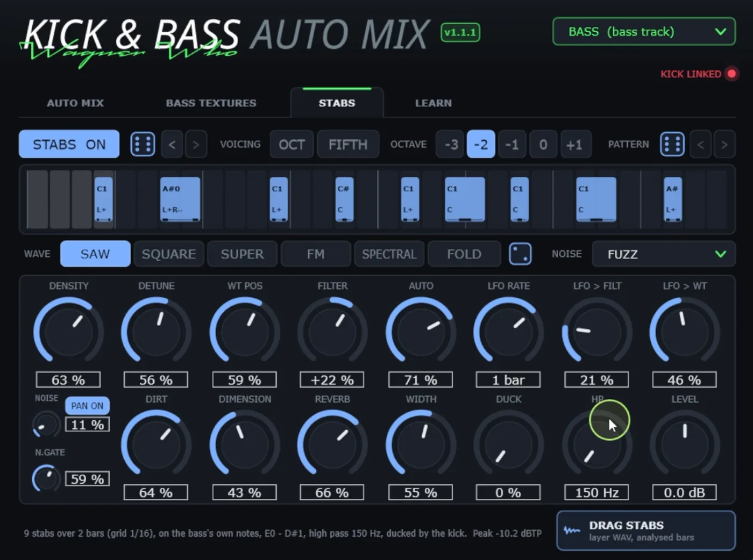Viewport: 753px width, 560px height.
Task: Select octave -1
Action: pos(512,145)
